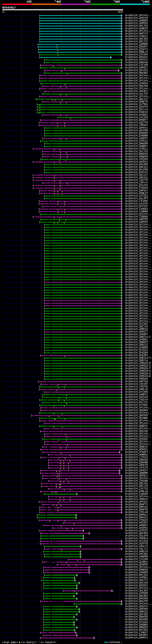Click hit label UniRef100_Q4UGS7
This screenshot has height=644, width=152.
[136, 470]
